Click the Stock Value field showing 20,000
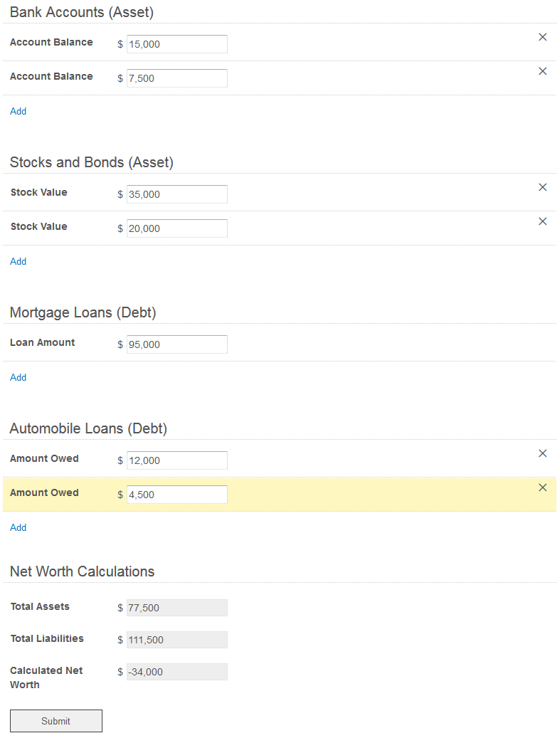 (176, 228)
